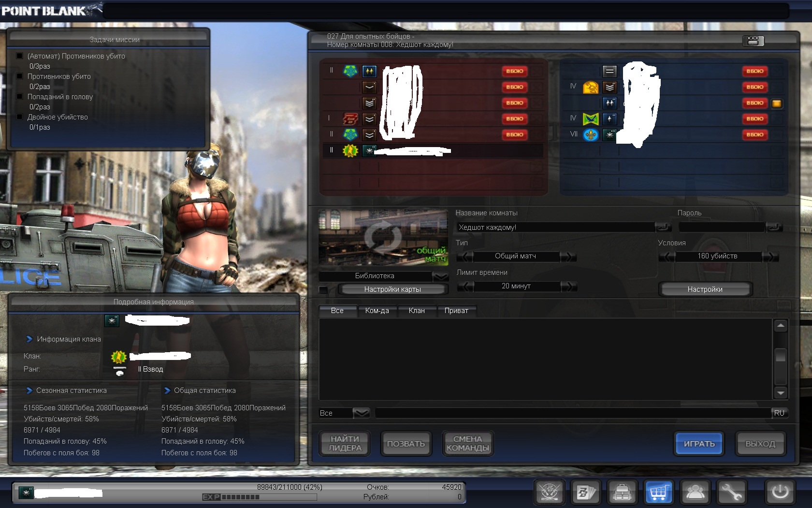Screen dimensions: 812x508
Task: Click the left arrow of the Условия selector
Action: tap(667, 256)
